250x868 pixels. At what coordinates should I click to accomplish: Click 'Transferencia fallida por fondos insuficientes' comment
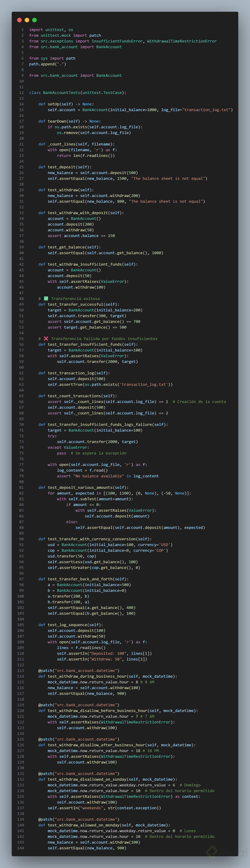[104, 339]
